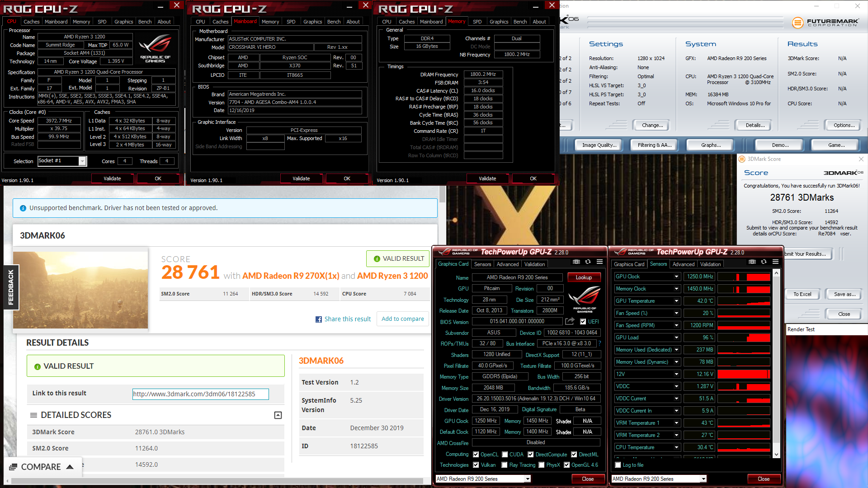
Task: Click the Filtering & AA... button
Action: tap(655, 145)
